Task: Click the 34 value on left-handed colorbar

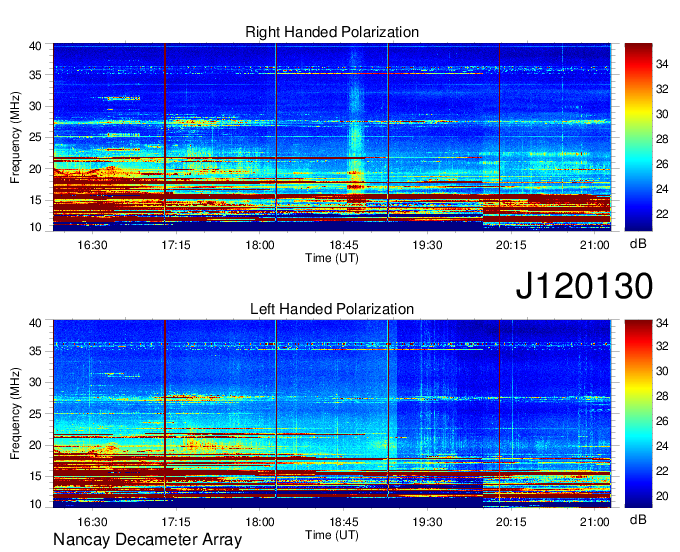Action: 662,323
